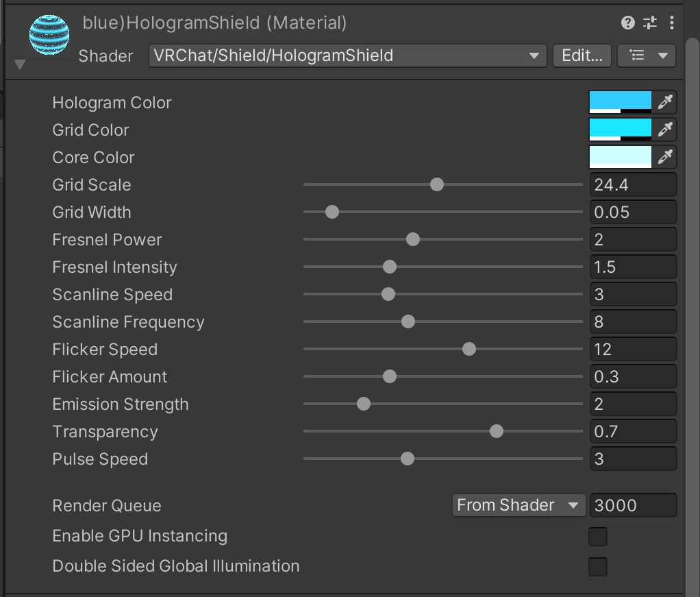This screenshot has width=700, height=597.
Task: Click the Scanline Speed value field
Action: (633, 294)
